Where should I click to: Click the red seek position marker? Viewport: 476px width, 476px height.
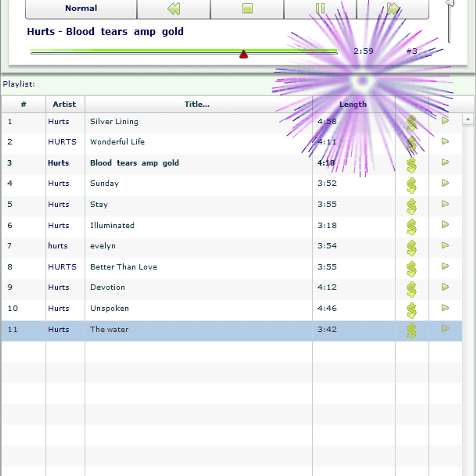[244, 54]
